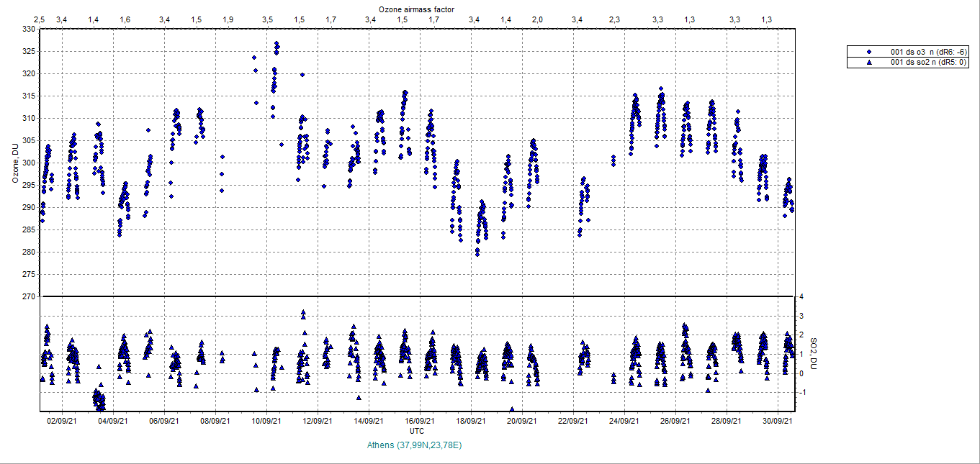The width and height of the screenshot is (980, 464).
Task: Click the 'Ozone airmass factor' top axis title
Action: [416, 8]
